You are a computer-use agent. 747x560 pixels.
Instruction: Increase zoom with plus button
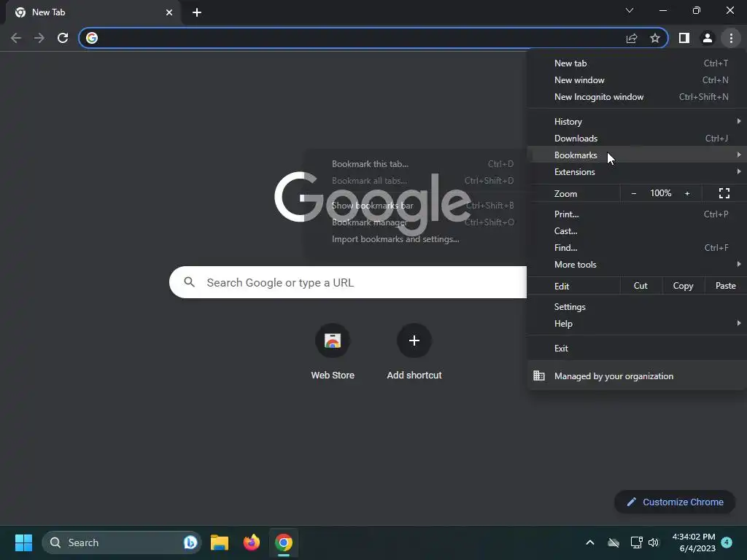(x=687, y=193)
